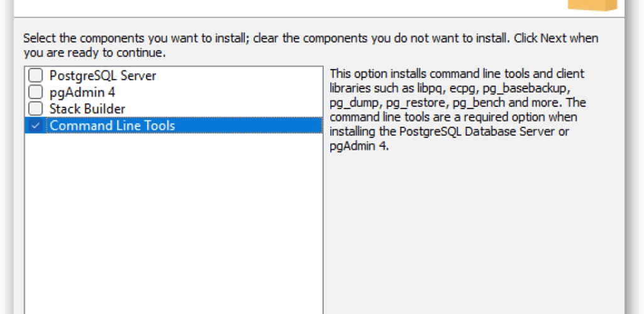The image size is (644, 314).
Task: Click blank row space right of PostgreSQL Server
Action: pyautogui.click(x=240, y=75)
